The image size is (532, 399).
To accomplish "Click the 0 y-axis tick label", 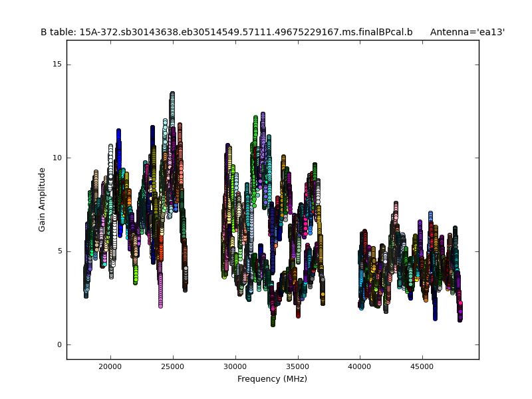I will (x=59, y=344).
